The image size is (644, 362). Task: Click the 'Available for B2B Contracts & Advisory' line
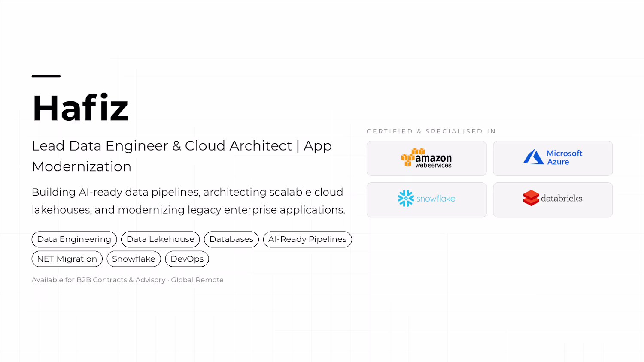point(128,280)
